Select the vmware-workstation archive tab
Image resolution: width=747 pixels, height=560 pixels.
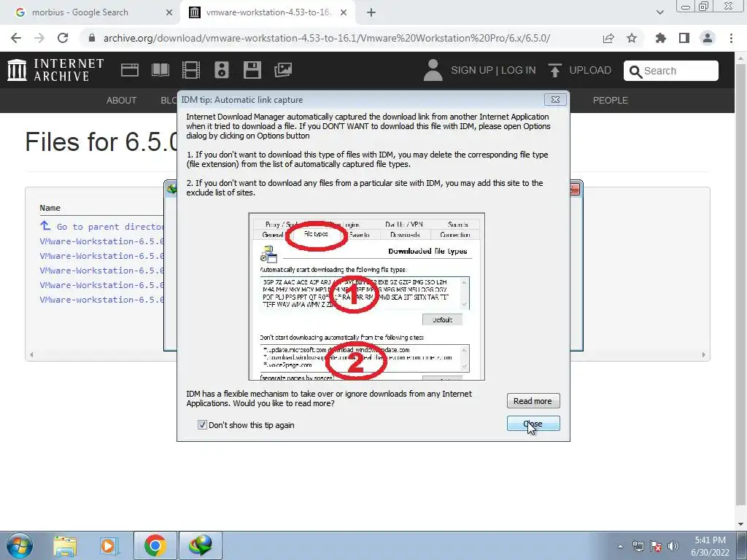click(267, 12)
